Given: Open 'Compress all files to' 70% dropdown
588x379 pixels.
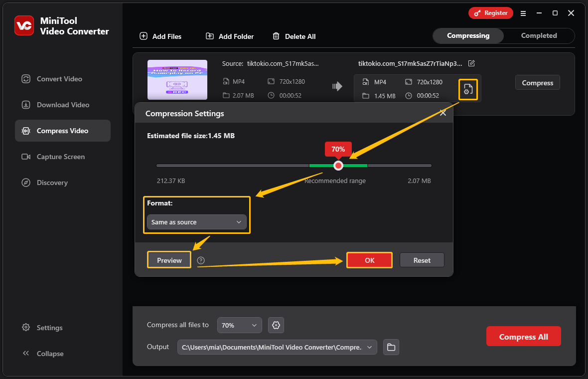Looking at the screenshot, I should pyautogui.click(x=239, y=325).
